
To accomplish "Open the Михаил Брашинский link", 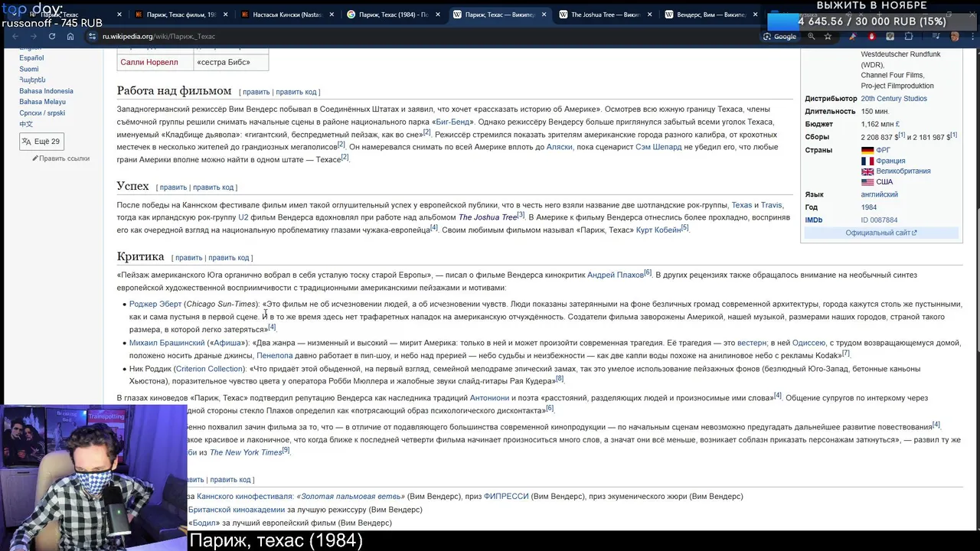I will click(x=167, y=343).
